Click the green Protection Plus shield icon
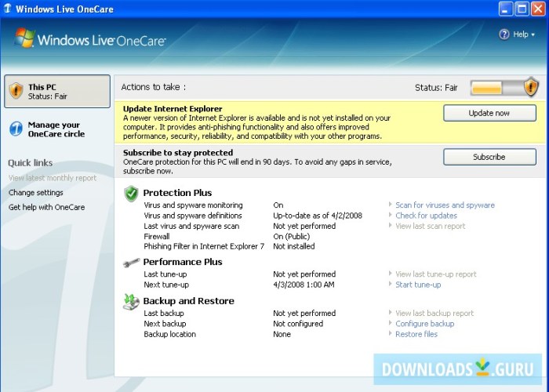Screen dimensions: 549x392 pos(131,194)
